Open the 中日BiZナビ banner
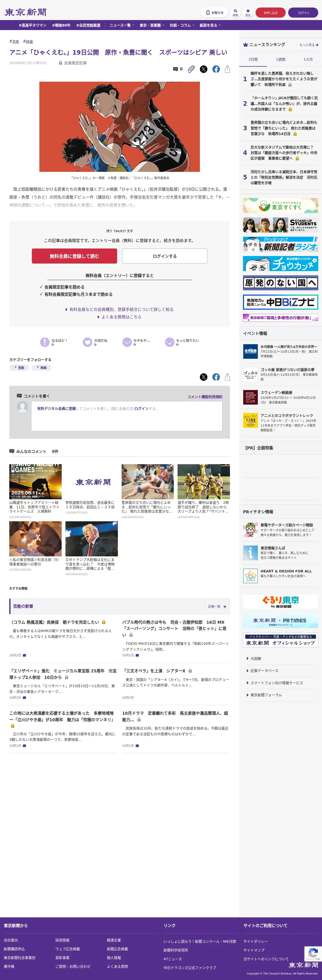This screenshot has width=322, height=980. [280, 302]
